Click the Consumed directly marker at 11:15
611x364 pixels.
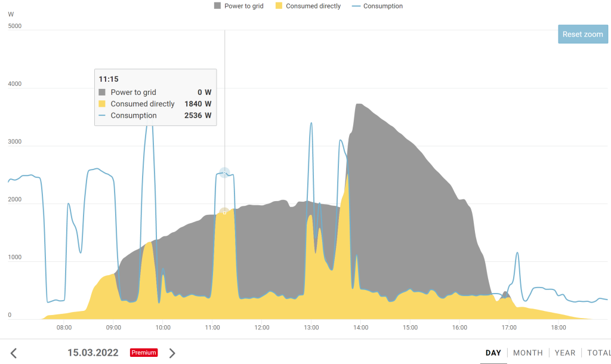[224, 212]
